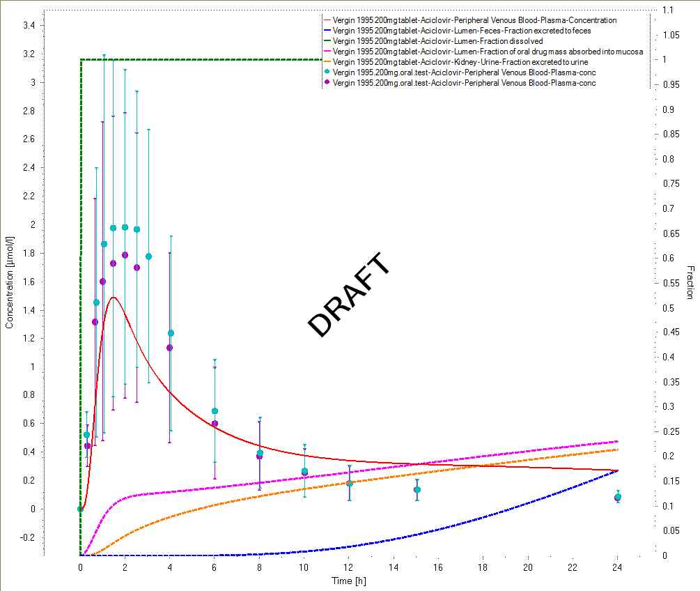The width and height of the screenshot is (700, 591).
Task: Click the Time [h] axis title
Action: [x=347, y=581]
